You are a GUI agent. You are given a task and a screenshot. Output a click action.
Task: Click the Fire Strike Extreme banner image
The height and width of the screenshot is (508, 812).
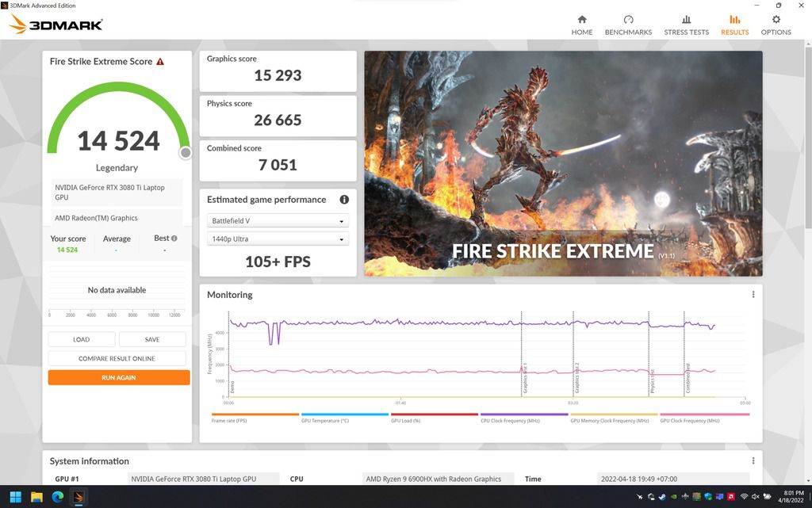563,163
